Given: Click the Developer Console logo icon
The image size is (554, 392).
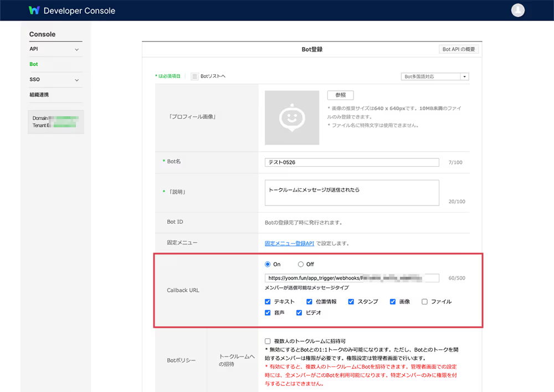Looking at the screenshot, I should (34, 11).
